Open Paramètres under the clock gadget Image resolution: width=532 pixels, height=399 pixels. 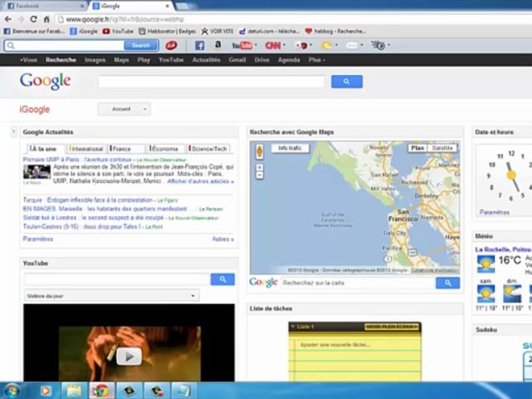click(x=494, y=212)
